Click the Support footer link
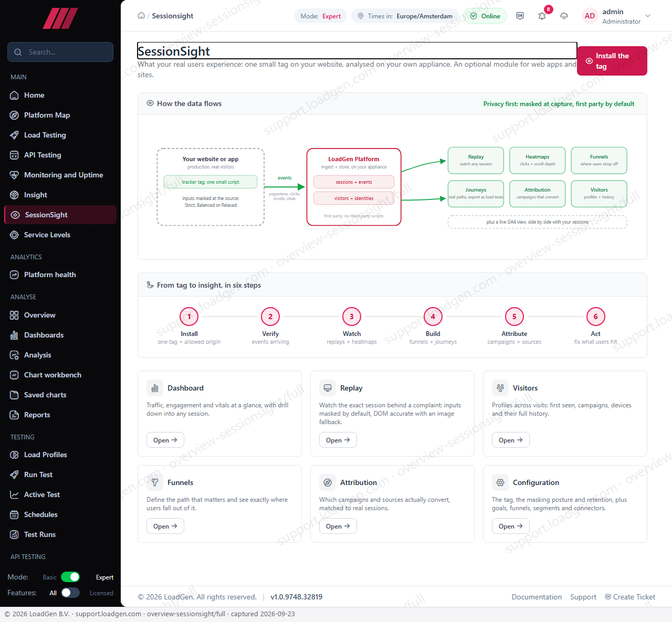This screenshot has width=672, height=622. click(x=583, y=597)
